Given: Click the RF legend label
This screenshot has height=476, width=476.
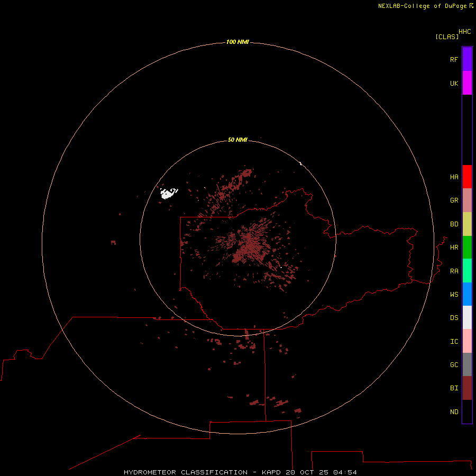Looking at the screenshot, I should point(454,59).
